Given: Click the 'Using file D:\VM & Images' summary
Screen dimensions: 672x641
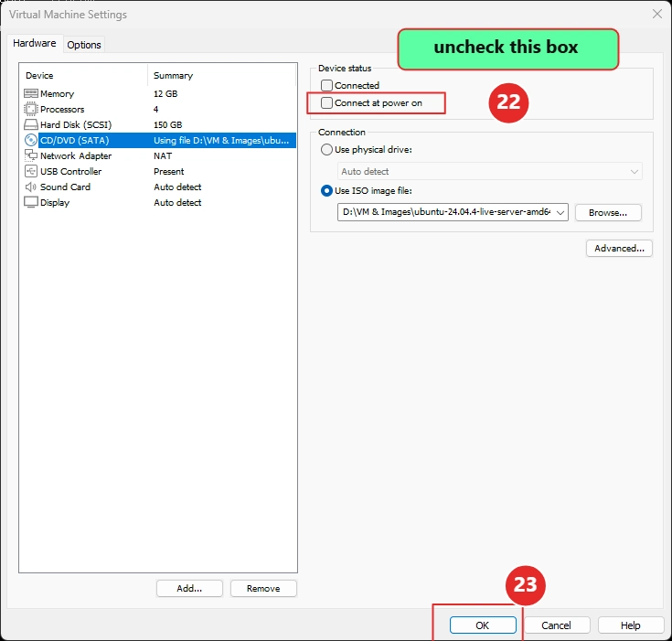Looking at the screenshot, I should point(221,140).
